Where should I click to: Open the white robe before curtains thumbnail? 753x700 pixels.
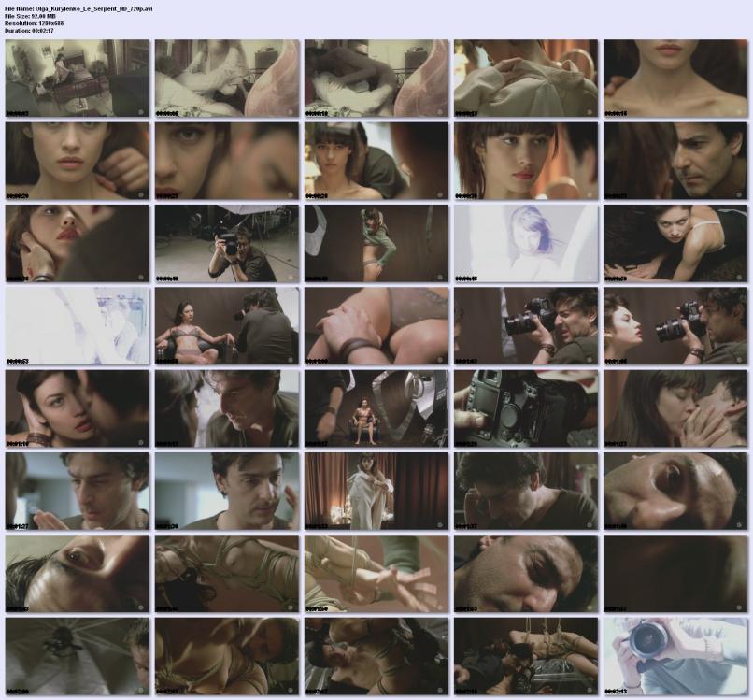click(376, 491)
